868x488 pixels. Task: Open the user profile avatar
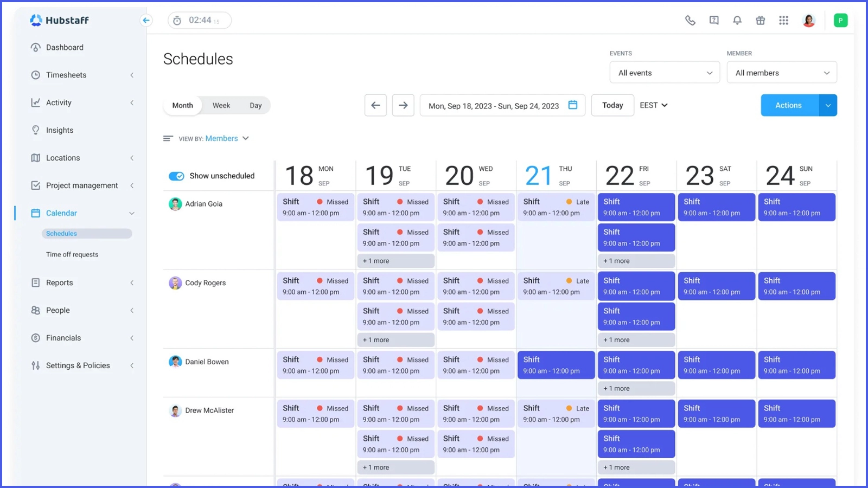(809, 21)
